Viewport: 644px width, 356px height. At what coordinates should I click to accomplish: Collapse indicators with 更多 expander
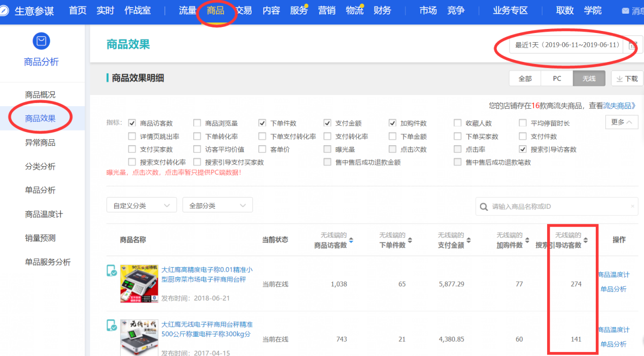622,122
